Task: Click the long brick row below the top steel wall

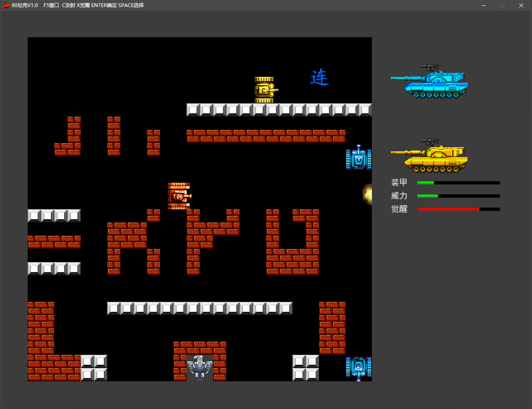Action: tap(266, 136)
